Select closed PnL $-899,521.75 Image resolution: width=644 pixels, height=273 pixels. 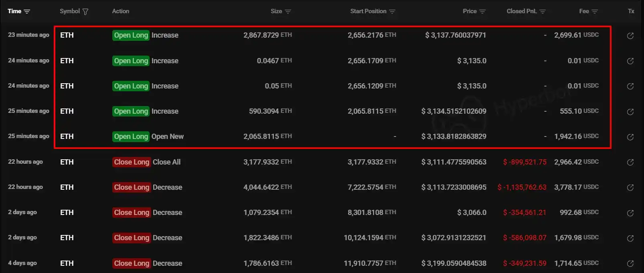tap(525, 162)
